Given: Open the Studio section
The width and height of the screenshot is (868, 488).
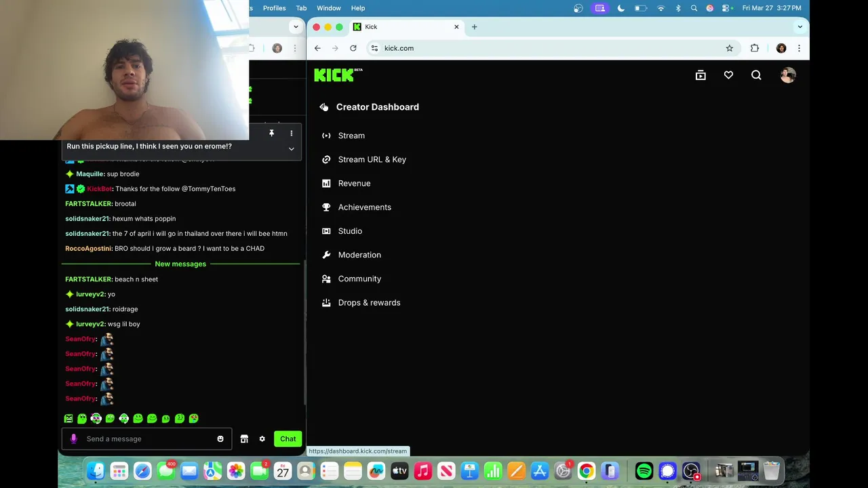Looking at the screenshot, I should 350,231.
